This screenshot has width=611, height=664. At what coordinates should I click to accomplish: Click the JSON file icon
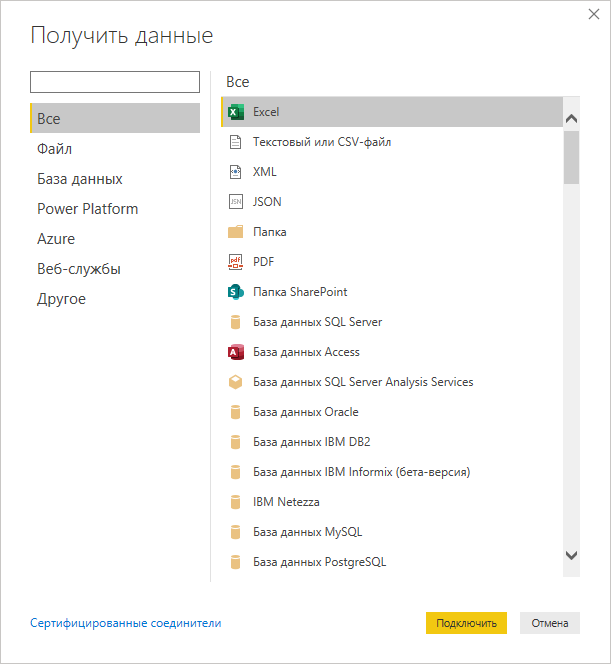[235, 202]
